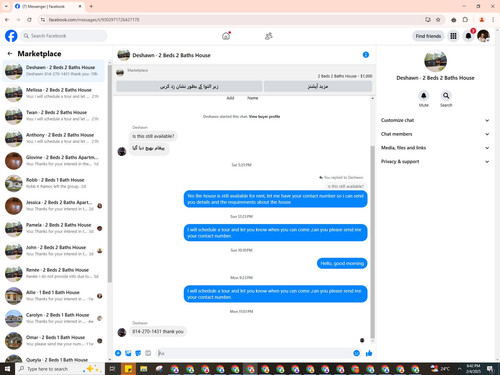Open the taskbar clock and date
Screen dimensions: 500x375
(473, 369)
